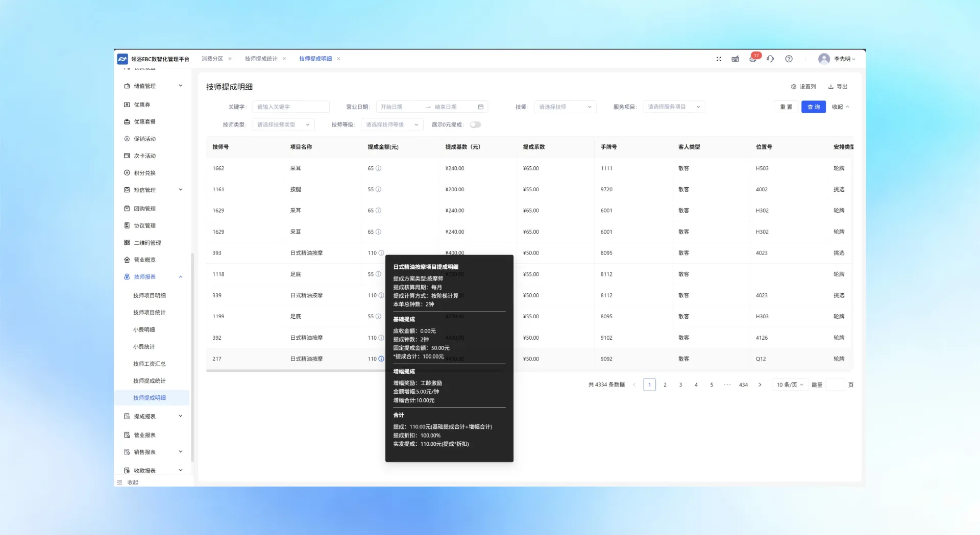
Task: Open the 10 条/页 page size selector
Action: [x=790, y=385]
